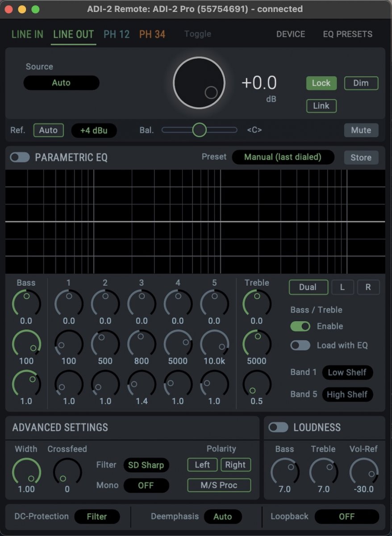The image size is (392, 536).
Task: Click Band 2 frequency knob showing 500
Action: (105, 344)
